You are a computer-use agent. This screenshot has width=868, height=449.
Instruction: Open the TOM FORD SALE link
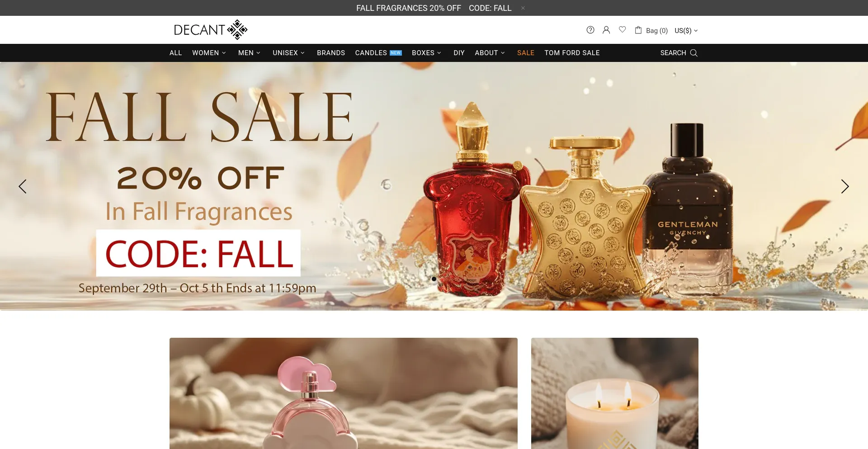(x=572, y=53)
